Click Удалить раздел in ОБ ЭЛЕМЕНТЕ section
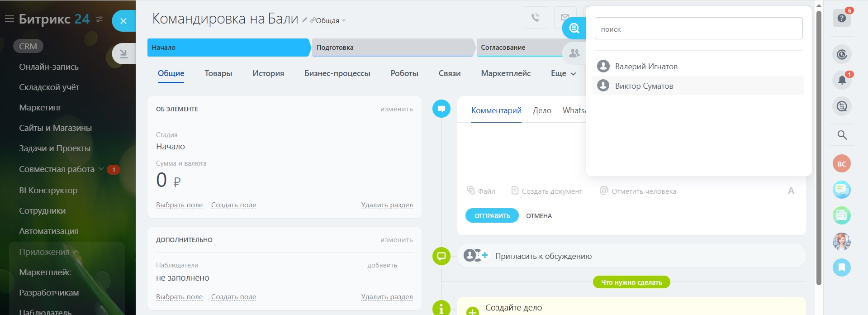Image resolution: width=868 pixels, height=315 pixels. click(x=387, y=205)
